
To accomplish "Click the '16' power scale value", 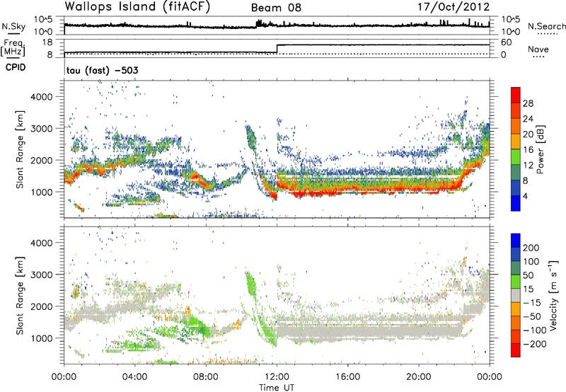I will coord(528,150).
